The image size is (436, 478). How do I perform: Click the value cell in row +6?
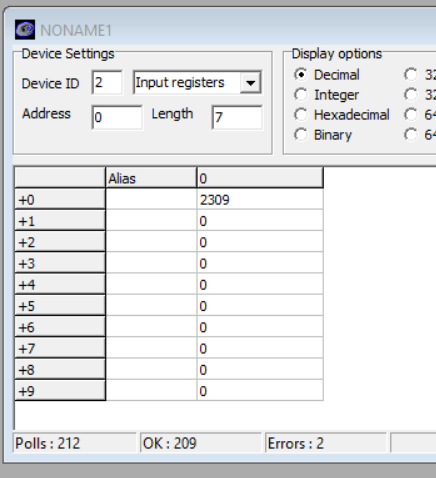pos(260,327)
